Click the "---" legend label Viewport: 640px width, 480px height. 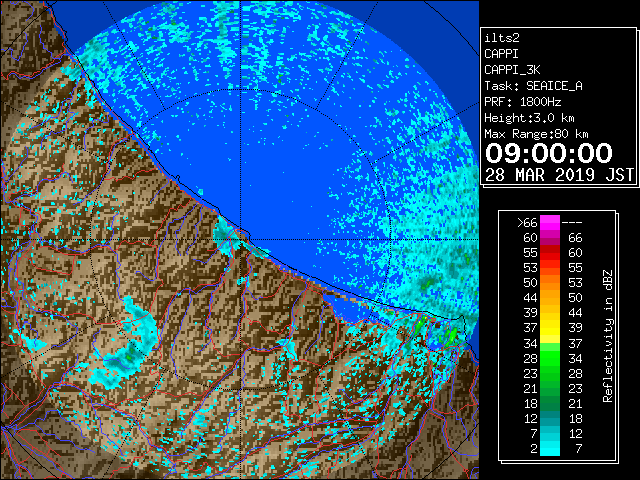(572, 223)
